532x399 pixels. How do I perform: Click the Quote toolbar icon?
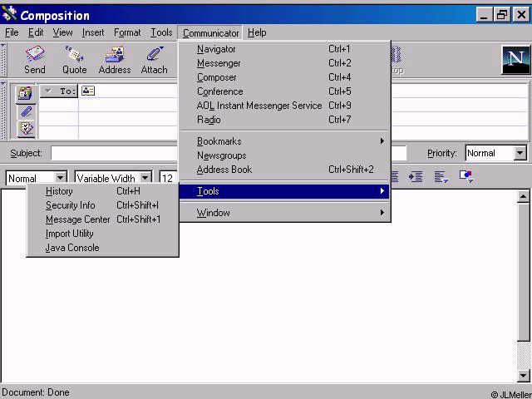pos(74,60)
